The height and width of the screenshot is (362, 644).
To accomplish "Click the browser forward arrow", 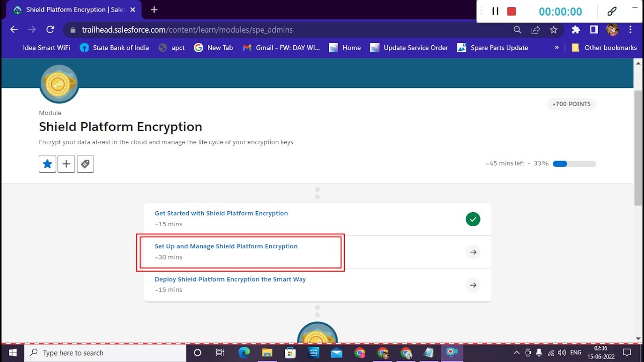I will pyautogui.click(x=32, y=30).
